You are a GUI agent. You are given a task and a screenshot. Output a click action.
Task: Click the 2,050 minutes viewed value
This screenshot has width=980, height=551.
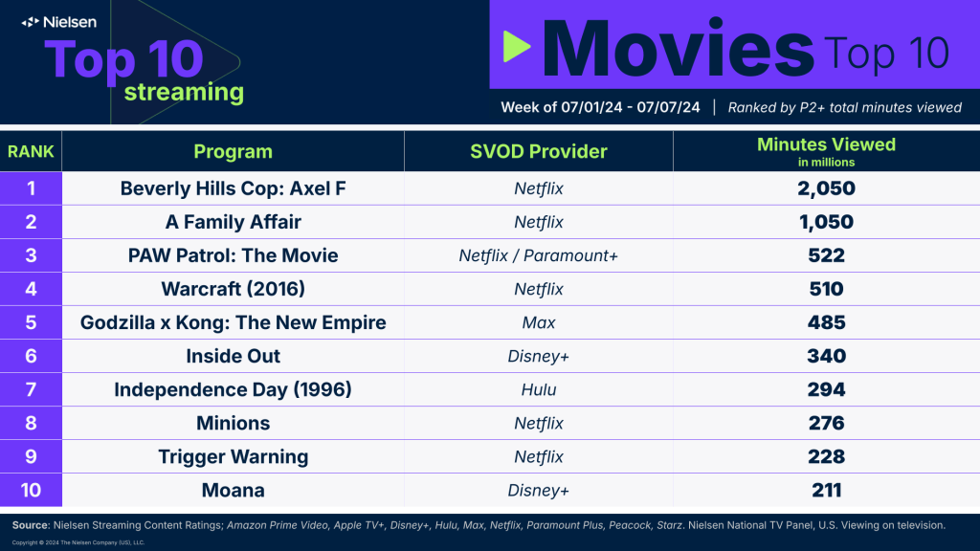(x=826, y=188)
